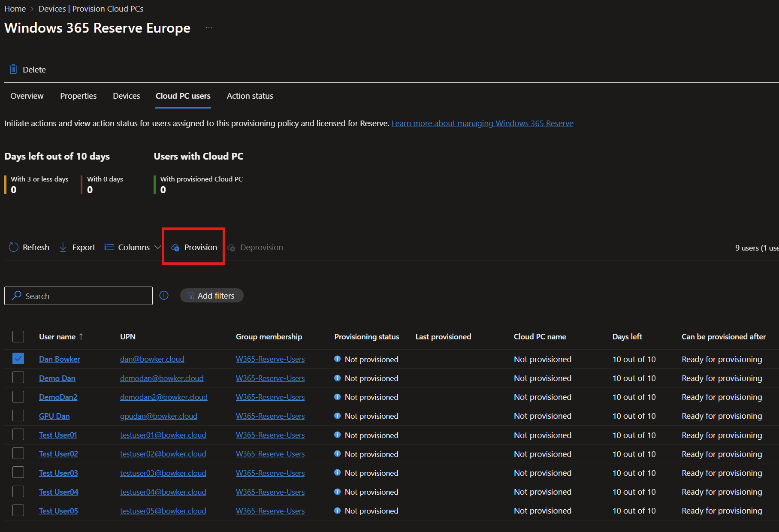
Task: Sort by Last provisioned column header
Action: (x=443, y=337)
